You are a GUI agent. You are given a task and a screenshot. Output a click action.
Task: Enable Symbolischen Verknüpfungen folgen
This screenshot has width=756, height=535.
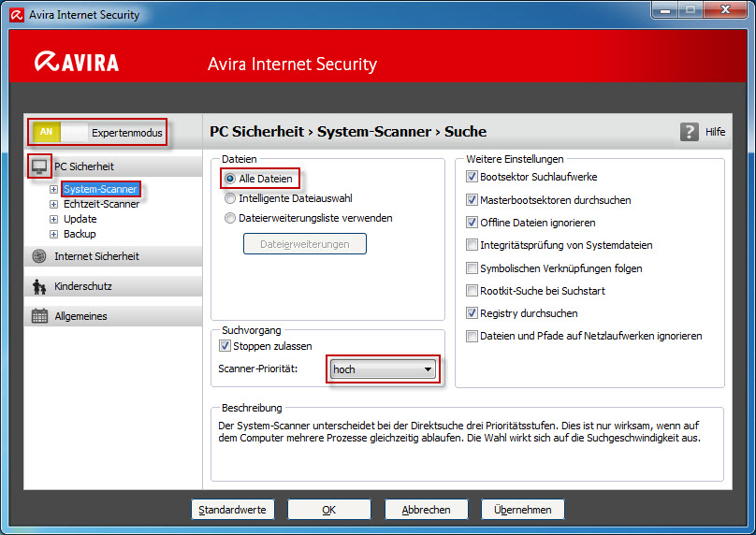[472, 268]
